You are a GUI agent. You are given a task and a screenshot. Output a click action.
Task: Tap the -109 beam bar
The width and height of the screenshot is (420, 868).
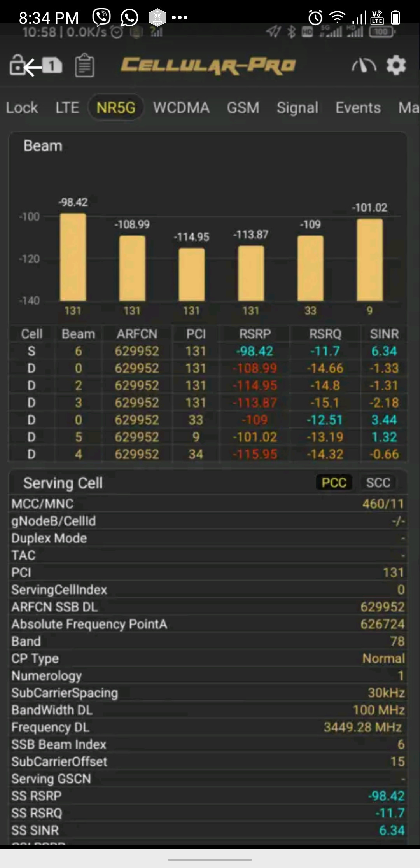(x=310, y=268)
